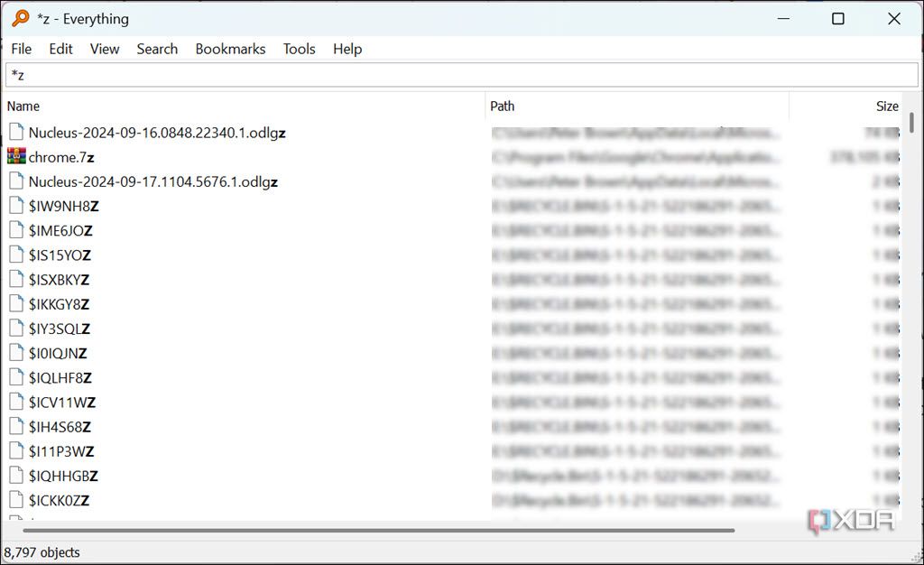Click the file icon beside $IS15YOZ
Image resolution: width=924 pixels, height=565 pixels.
coord(16,255)
